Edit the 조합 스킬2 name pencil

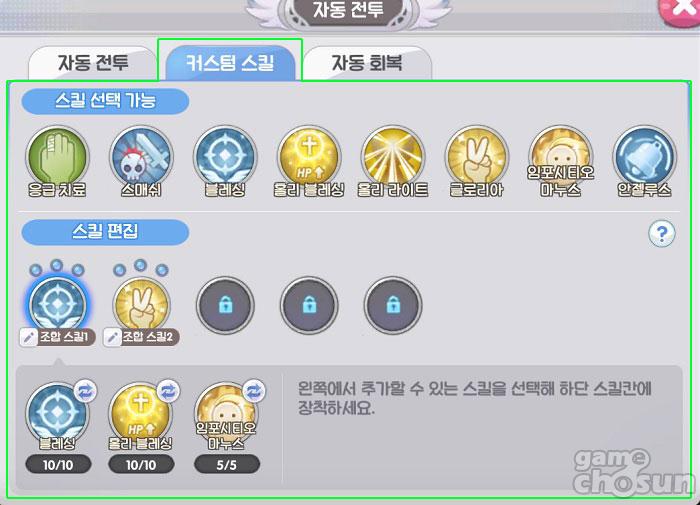(113, 337)
